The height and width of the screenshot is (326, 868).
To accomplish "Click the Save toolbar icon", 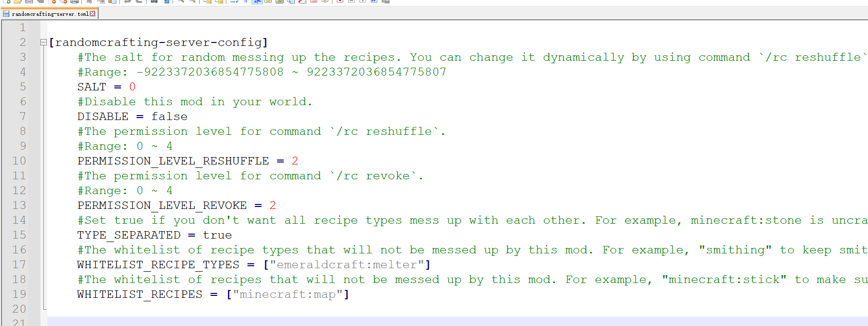I will click(29, 1).
